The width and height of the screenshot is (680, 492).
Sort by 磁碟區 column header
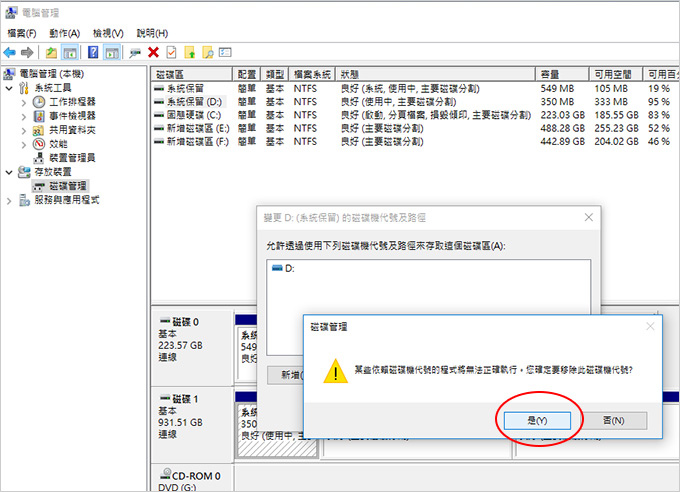[x=191, y=74]
